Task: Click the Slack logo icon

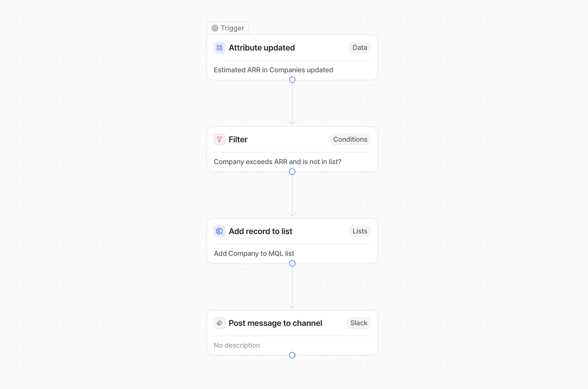Action: click(219, 323)
